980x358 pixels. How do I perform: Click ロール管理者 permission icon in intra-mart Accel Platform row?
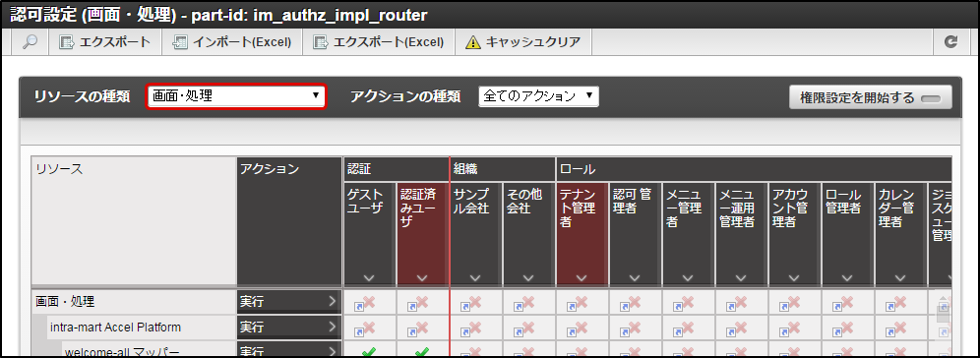pyautogui.click(x=843, y=328)
